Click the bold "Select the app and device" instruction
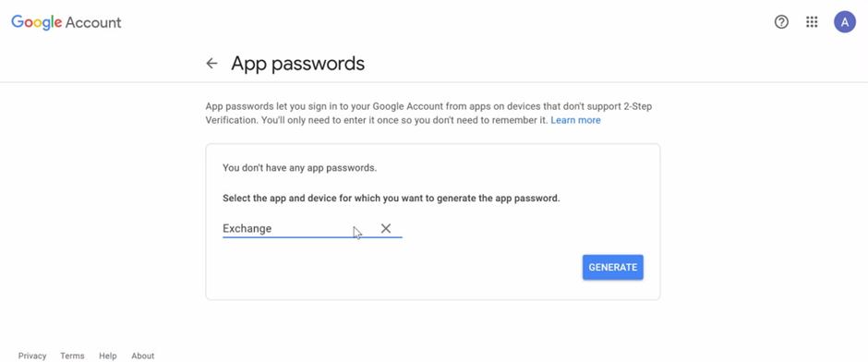The height and width of the screenshot is (362, 868). [392, 199]
